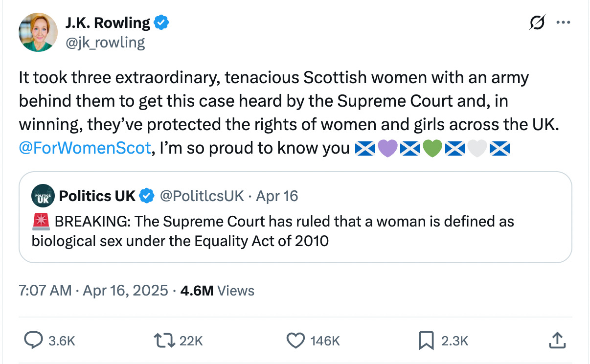Click the share upload icon
The height and width of the screenshot is (364, 590).
pyautogui.click(x=558, y=340)
